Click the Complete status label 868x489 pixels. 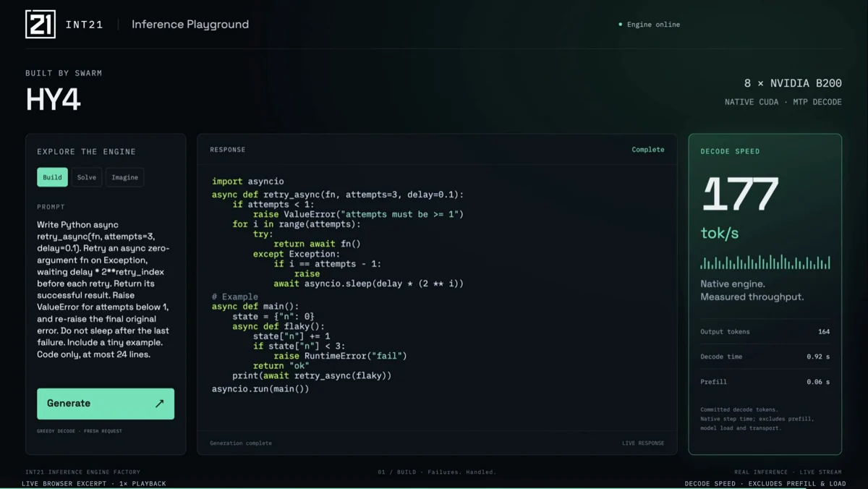[648, 150]
